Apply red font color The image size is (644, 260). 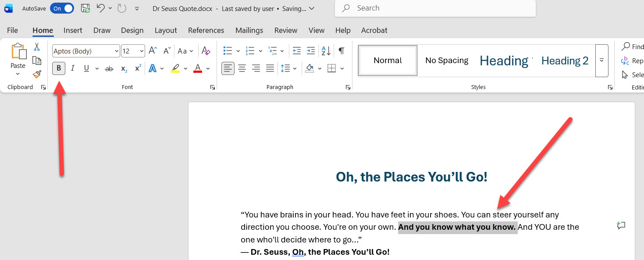pos(198,68)
